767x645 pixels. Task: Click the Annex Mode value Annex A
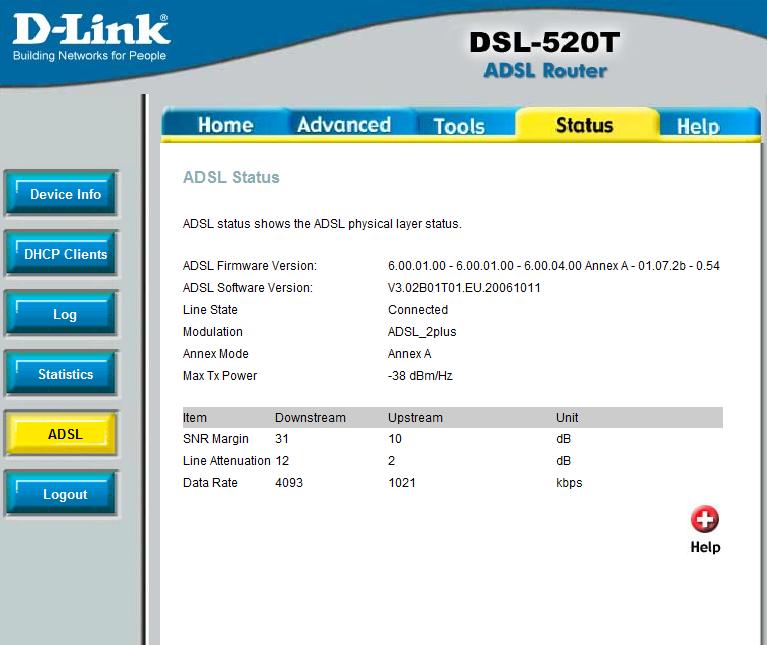[x=409, y=354]
